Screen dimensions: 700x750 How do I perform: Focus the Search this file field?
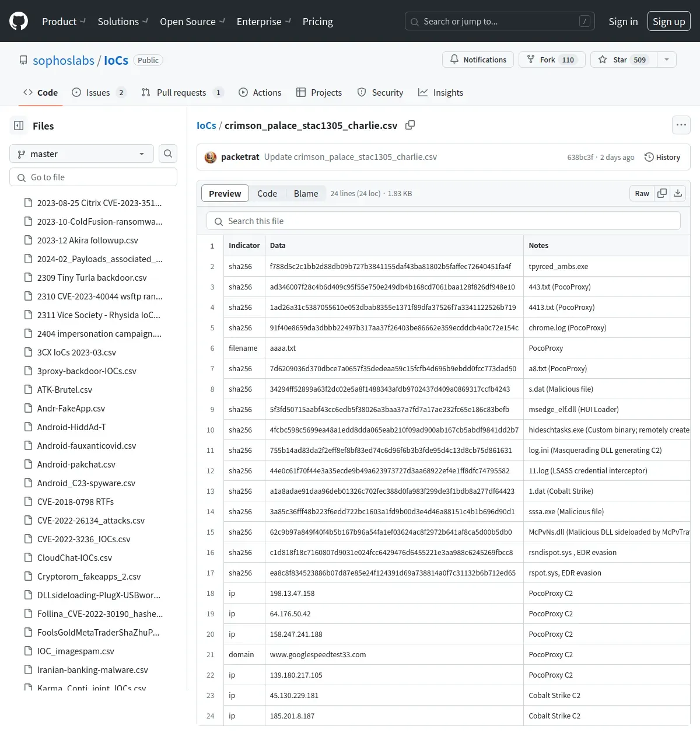pyautogui.click(x=443, y=221)
